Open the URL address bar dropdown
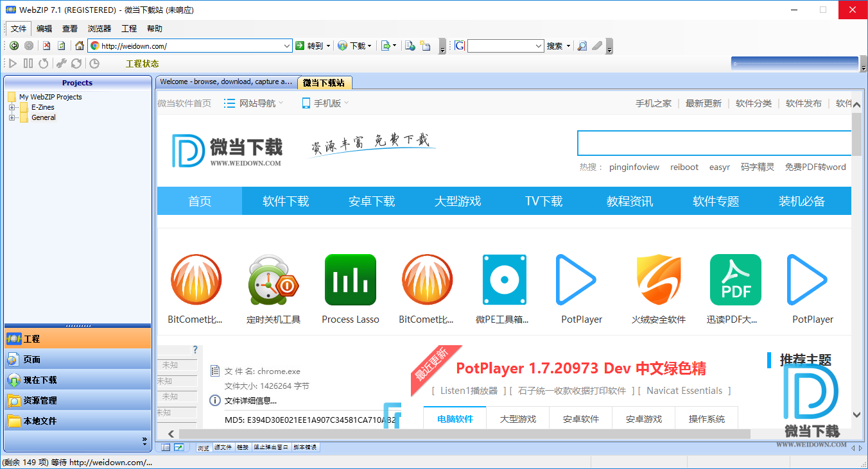This screenshot has width=868, height=469. 287,46
